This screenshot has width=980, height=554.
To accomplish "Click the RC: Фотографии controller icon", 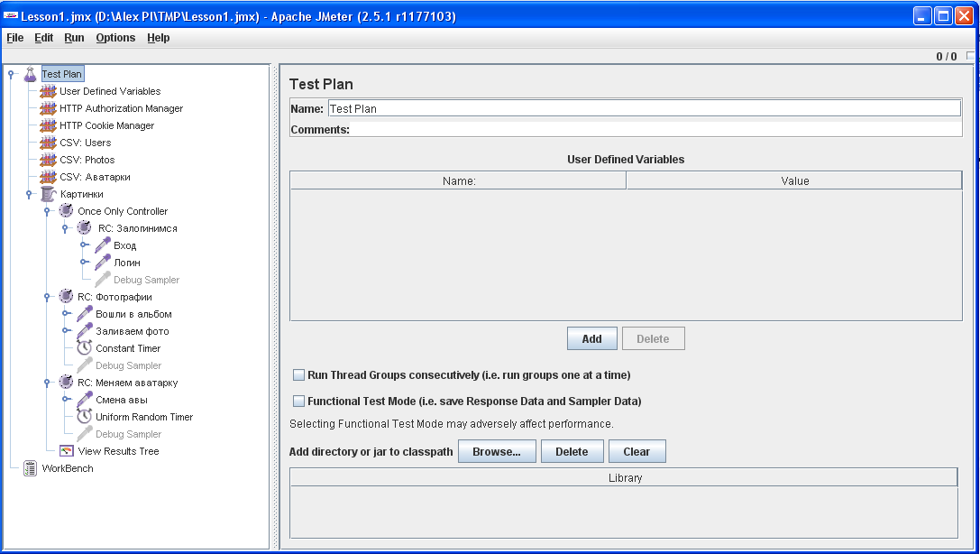I will click(66, 296).
